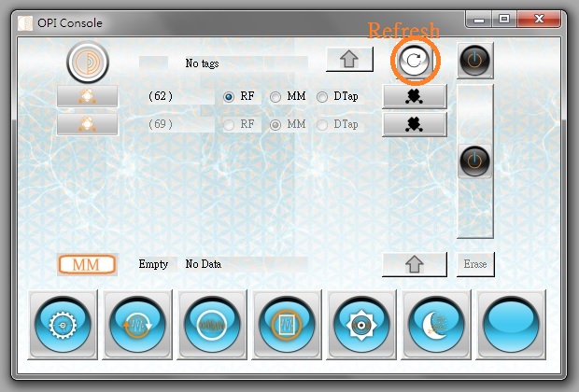Screen dimensions: 579x392
Task: Click the blank blue round button
Action: (511, 325)
